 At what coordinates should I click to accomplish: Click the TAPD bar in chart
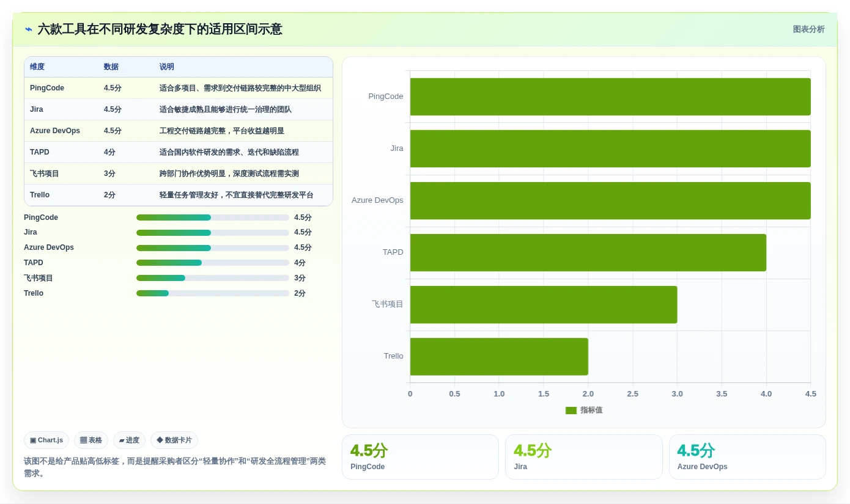click(x=588, y=252)
